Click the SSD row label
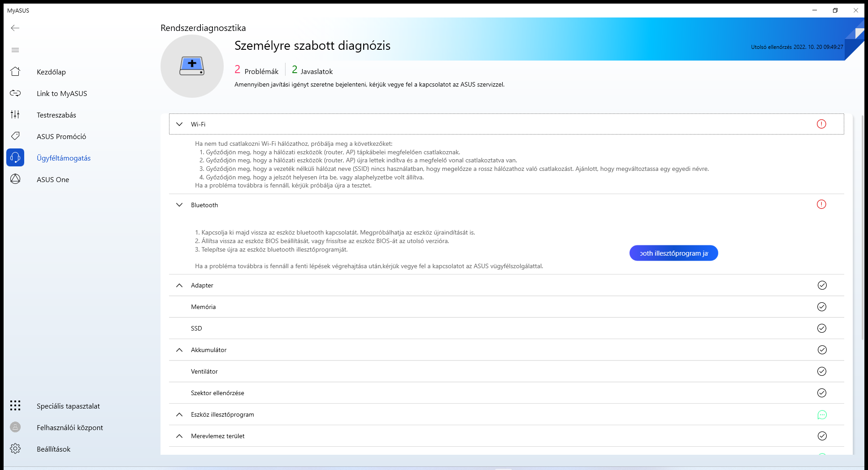The width and height of the screenshot is (868, 470). pyautogui.click(x=196, y=328)
